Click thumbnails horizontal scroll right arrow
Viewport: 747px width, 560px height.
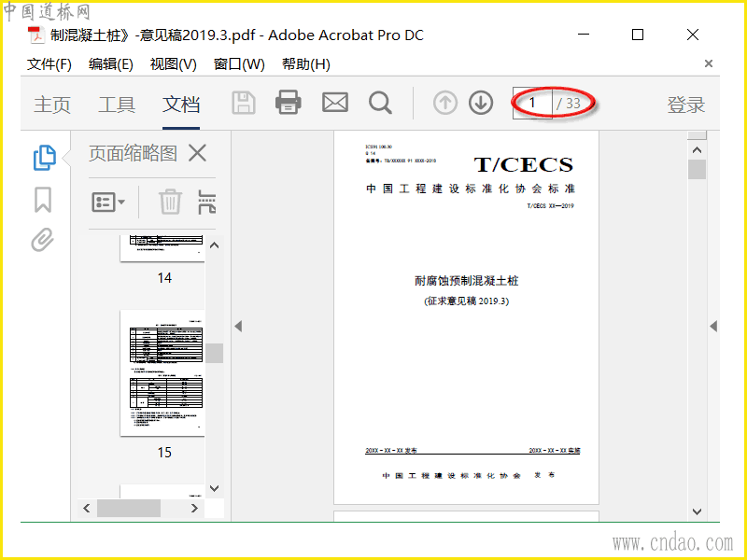[194, 508]
